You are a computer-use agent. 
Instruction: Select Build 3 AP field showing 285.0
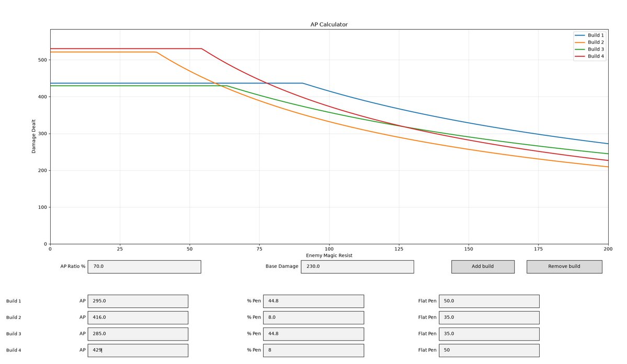138,334
